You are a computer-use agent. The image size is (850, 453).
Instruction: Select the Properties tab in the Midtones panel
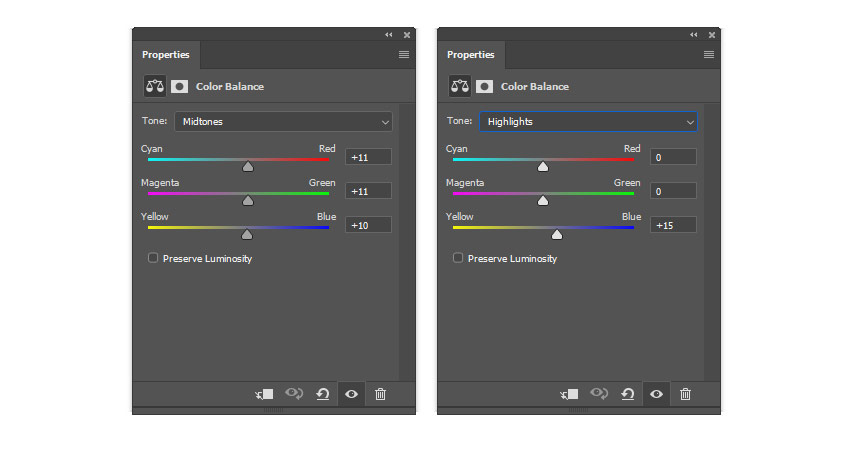[x=166, y=55]
